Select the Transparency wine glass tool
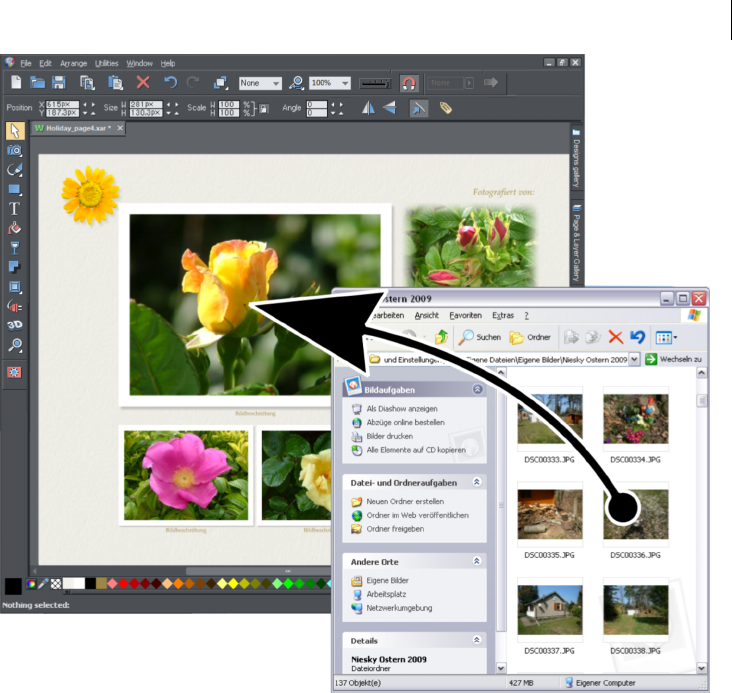This screenshot has width=732, height=693. (x=14, y=248)
